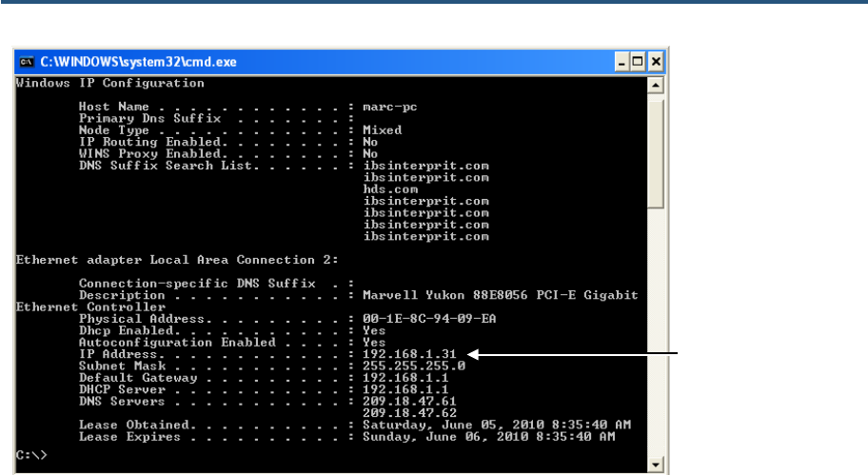Click the IP address 192.168.1.31
The image size is (868, 475).
pyautogui.click(x=409, y=354)
